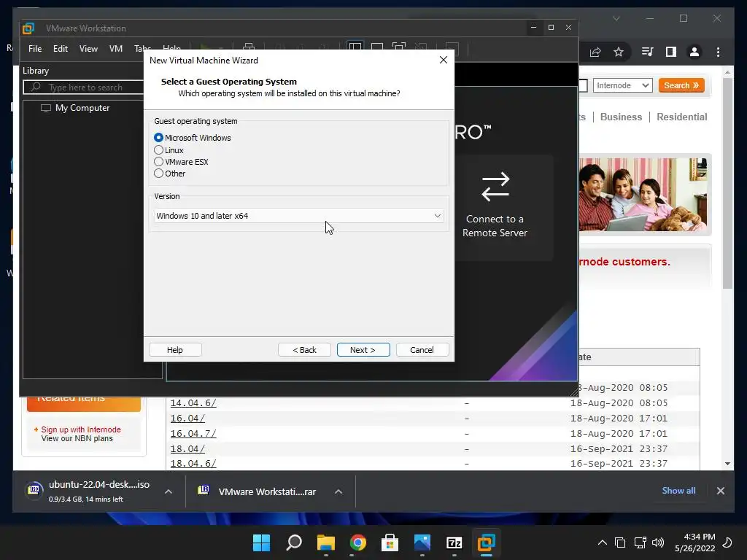Expand options for ubuntu ISO download
Image resolution: width=747 pixels, height=560 pixels.
[x=169, y=491]
